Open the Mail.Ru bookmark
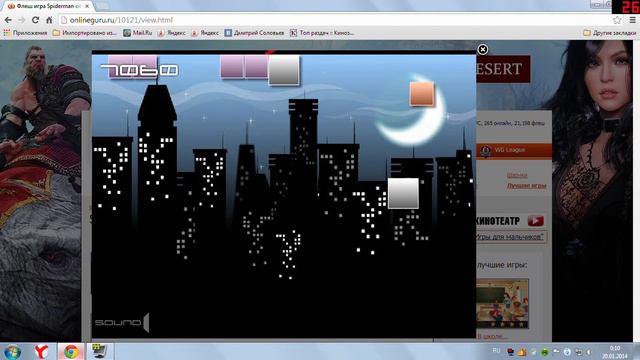This screenshot has height=360, width=640. 138,33
